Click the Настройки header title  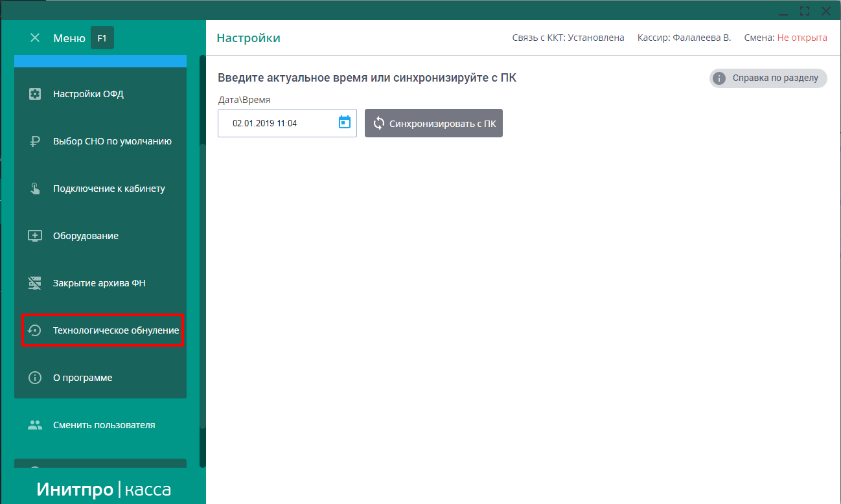pyautogui.click(x=248, y=38)
